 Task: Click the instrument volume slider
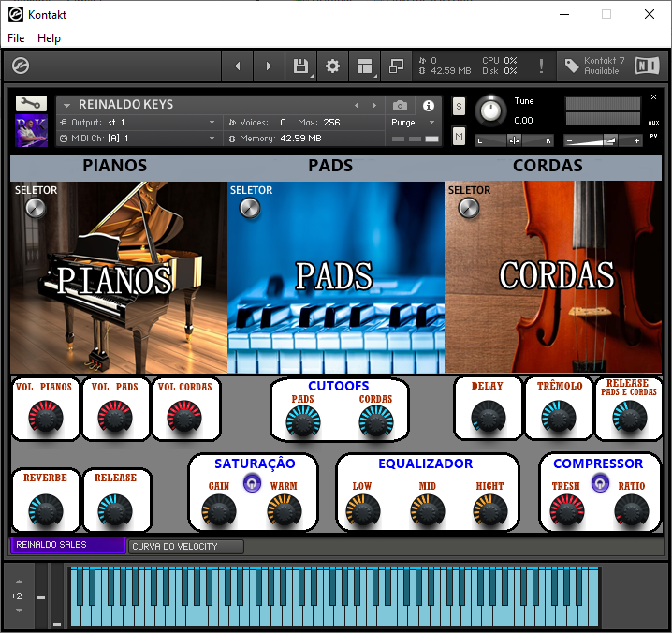(x=603, y=140)
